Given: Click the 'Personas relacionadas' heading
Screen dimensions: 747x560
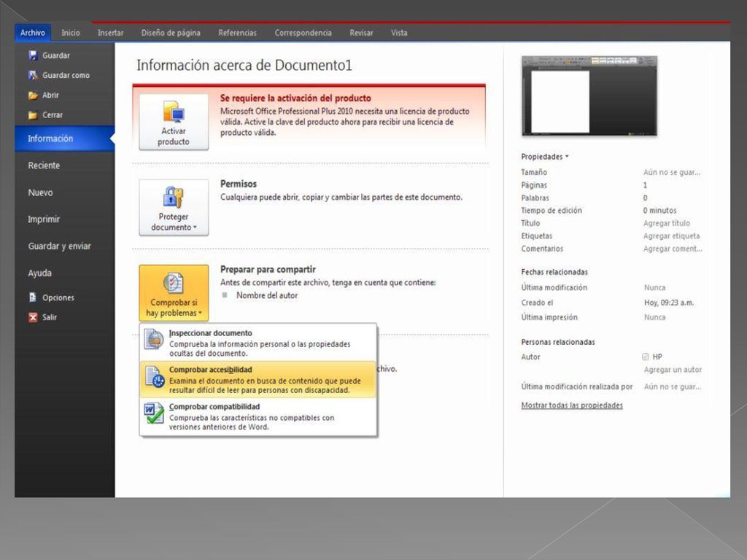Looking at the screenshot, I should pyautogui.click(x=558, y=342).
